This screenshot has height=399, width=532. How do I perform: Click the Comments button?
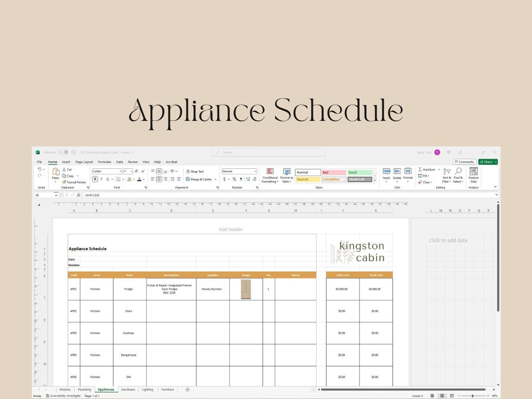[465, 162]
